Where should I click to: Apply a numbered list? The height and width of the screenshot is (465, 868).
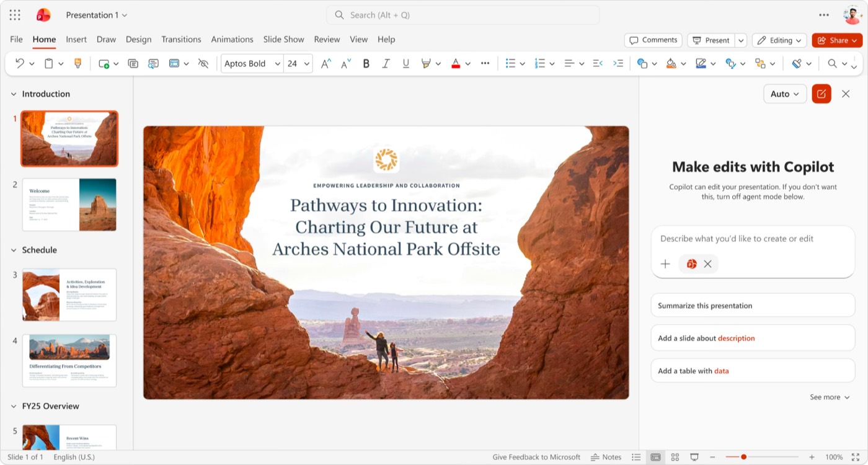click(x=539, y=63)
